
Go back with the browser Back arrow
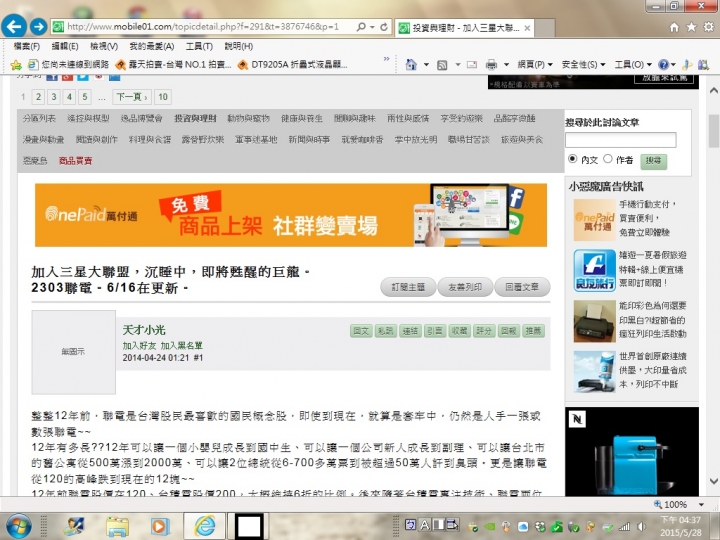pyautogui.click(x=14, y=26)
